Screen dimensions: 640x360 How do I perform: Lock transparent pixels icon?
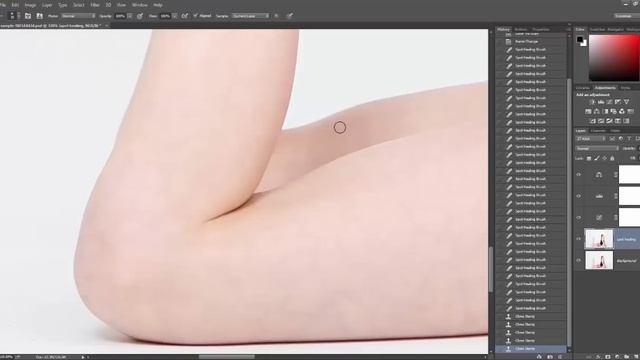(x=589, y=158)
